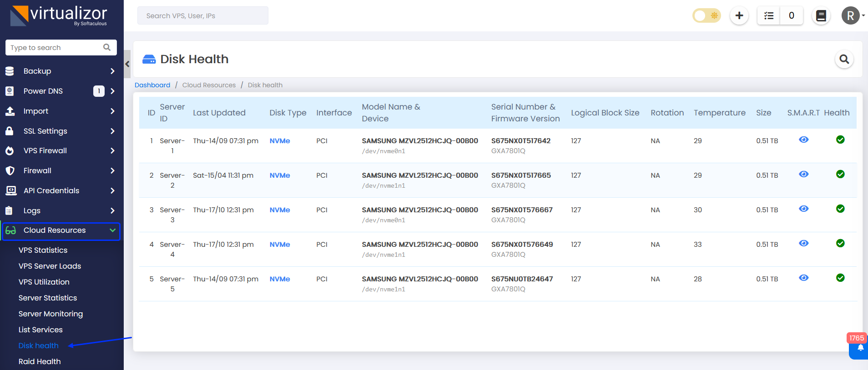Screen dimensions: 868x370
Task: Click the Cloud Resources glasses icon
Action: coord(10,230)
